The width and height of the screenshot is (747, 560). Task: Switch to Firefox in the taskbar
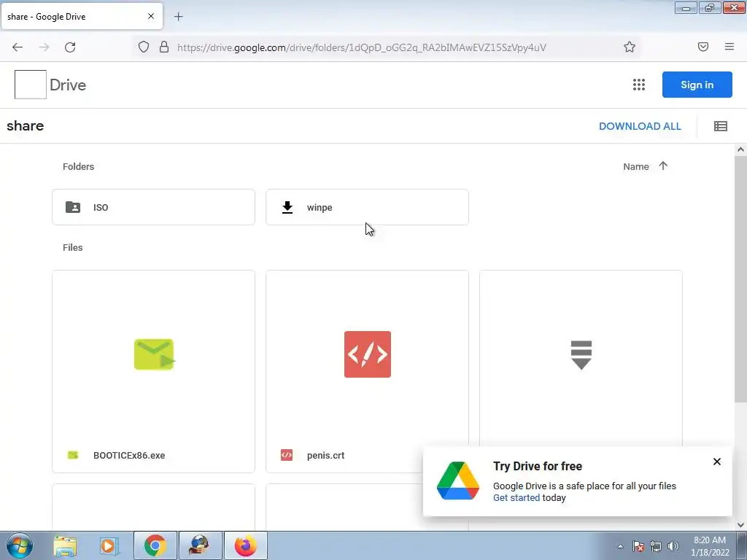pos(245,545)
